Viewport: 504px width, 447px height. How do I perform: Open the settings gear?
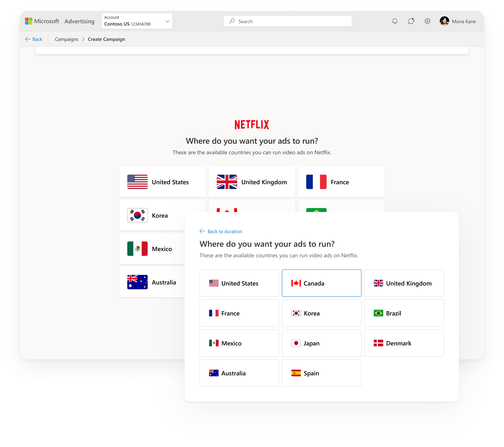pos(427,21)
